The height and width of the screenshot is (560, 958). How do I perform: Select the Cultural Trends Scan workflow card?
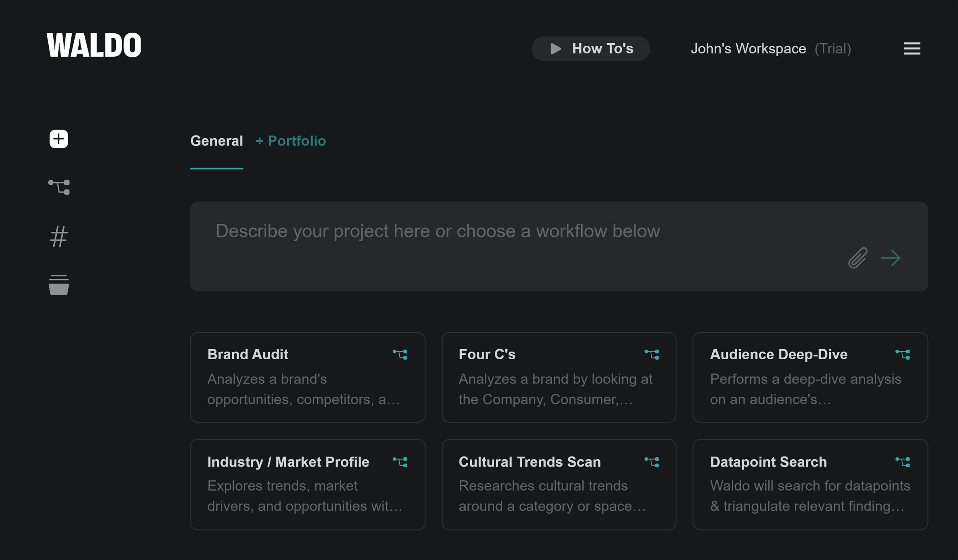pos(559,484)
